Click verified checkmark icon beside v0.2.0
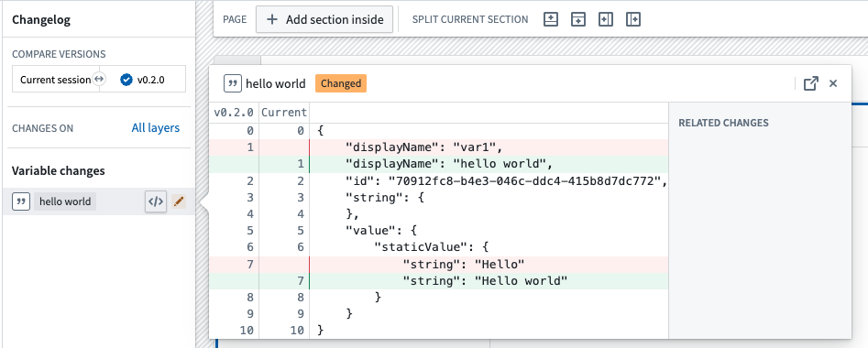868x348 pixels. point(126,80)
